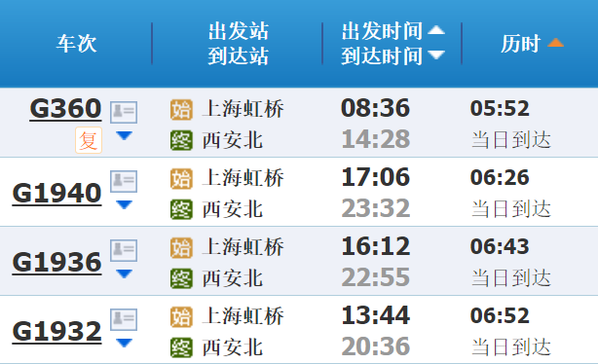Open ID card icon for train G1940

pyautogui.click(x=124, y=181)
